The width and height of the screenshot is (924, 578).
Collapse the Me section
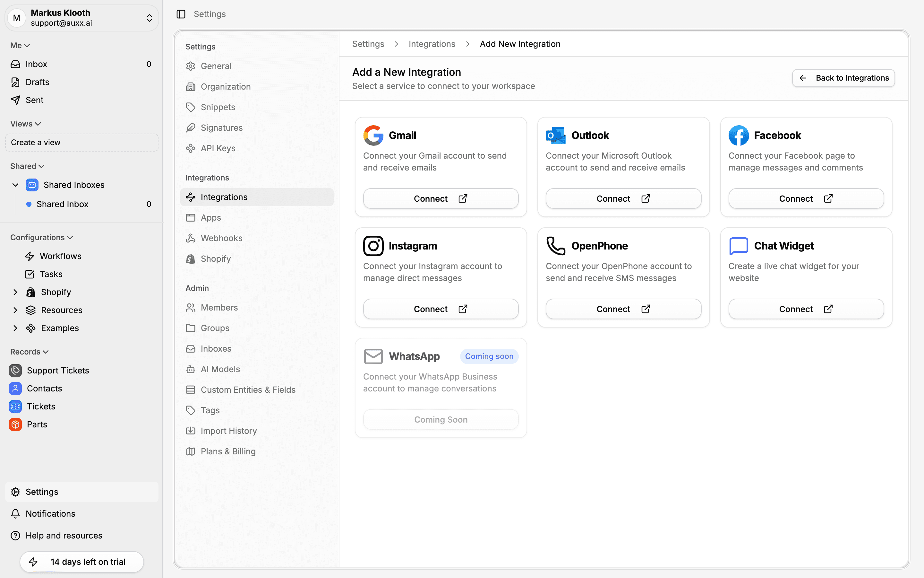click(x=20, y=46)
